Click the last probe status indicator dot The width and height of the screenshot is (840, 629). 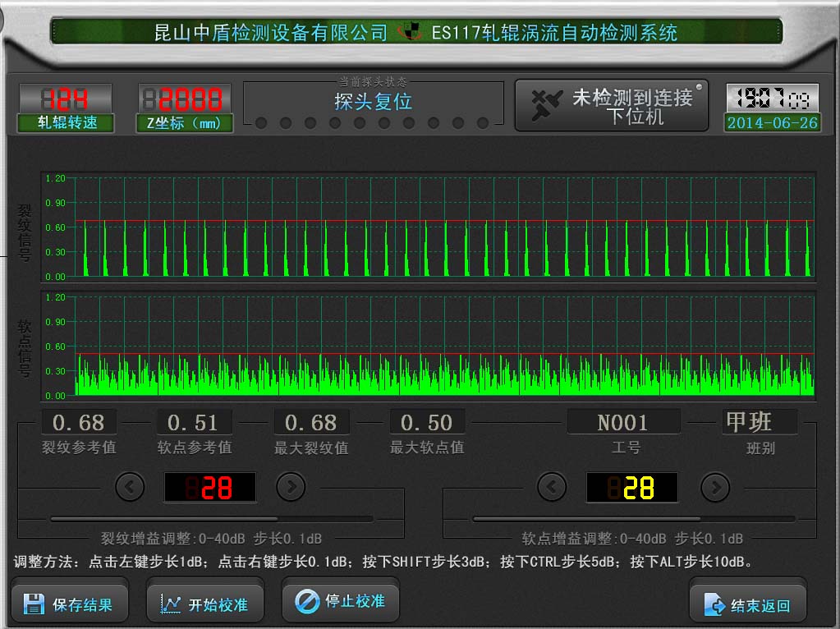pyautogui.click(x=483, y=123)
